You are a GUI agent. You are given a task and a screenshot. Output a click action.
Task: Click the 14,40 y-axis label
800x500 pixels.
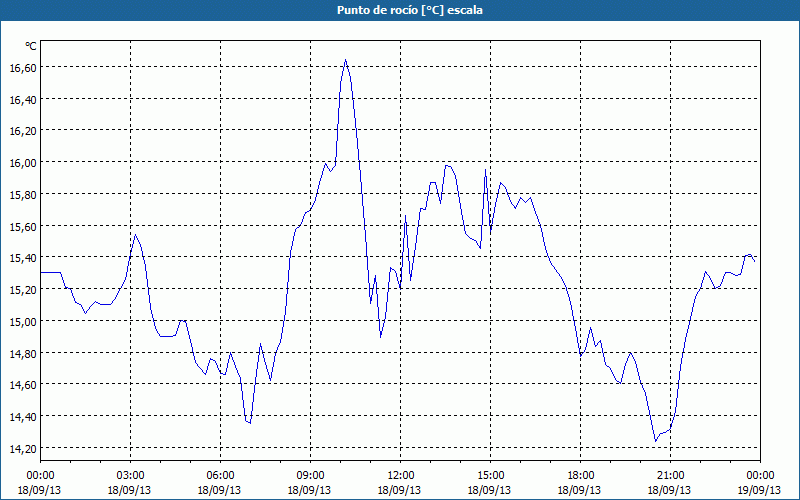(22, 416)
